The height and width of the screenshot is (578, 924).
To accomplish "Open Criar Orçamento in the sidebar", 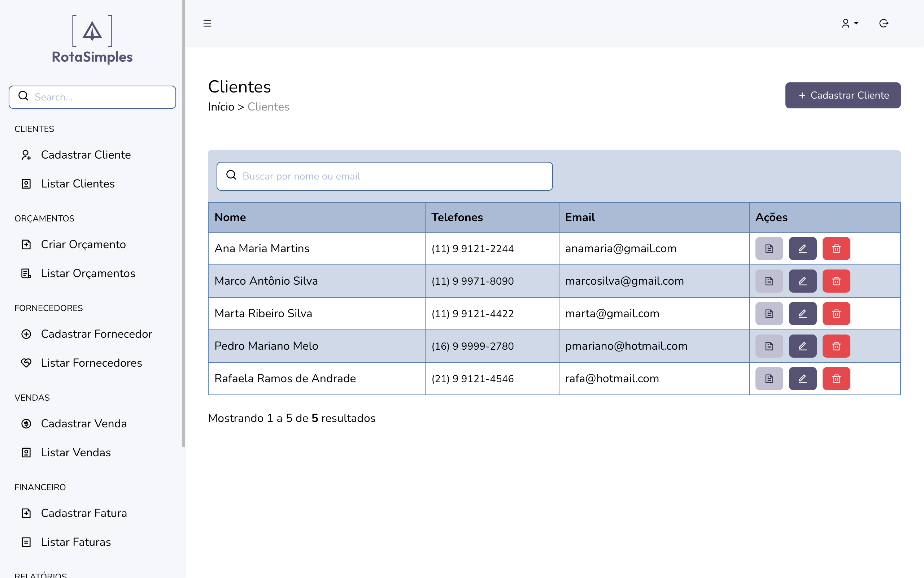I will pos(74,244).
